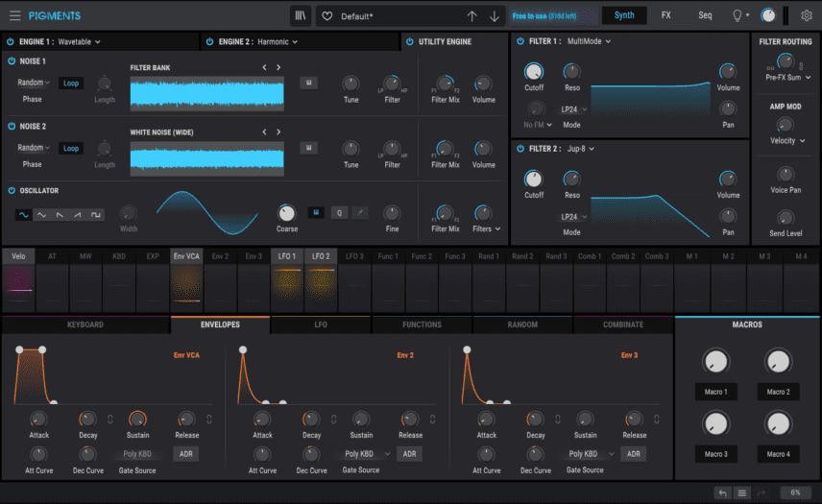Image resolution: width=822 pixels, height=504 pixels.
Task: Open Engine 2 Harmonic type dropdown
Action: (278, 41)
